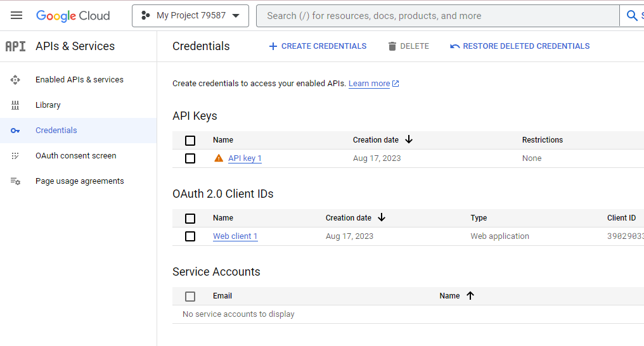Click the Enabled APIs & services icon
Image resolution: width=644 pixels, height=346 pixels.
15,80
